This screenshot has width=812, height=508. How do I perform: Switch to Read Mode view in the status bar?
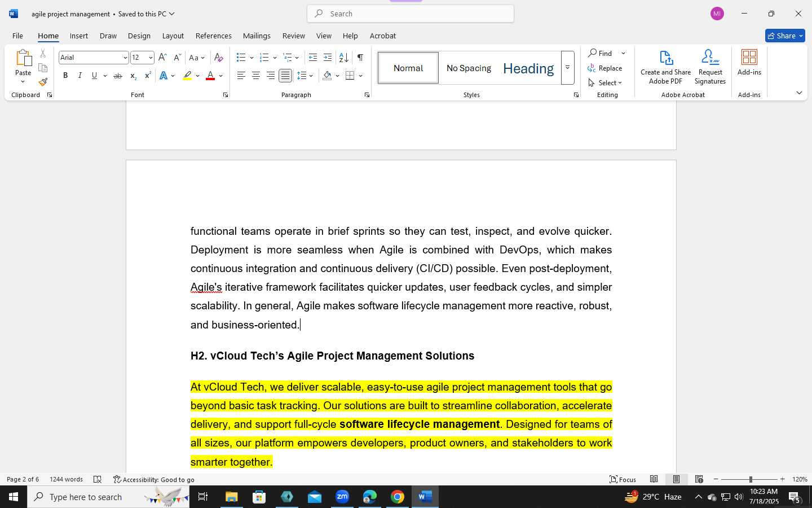tap(654, 479)
